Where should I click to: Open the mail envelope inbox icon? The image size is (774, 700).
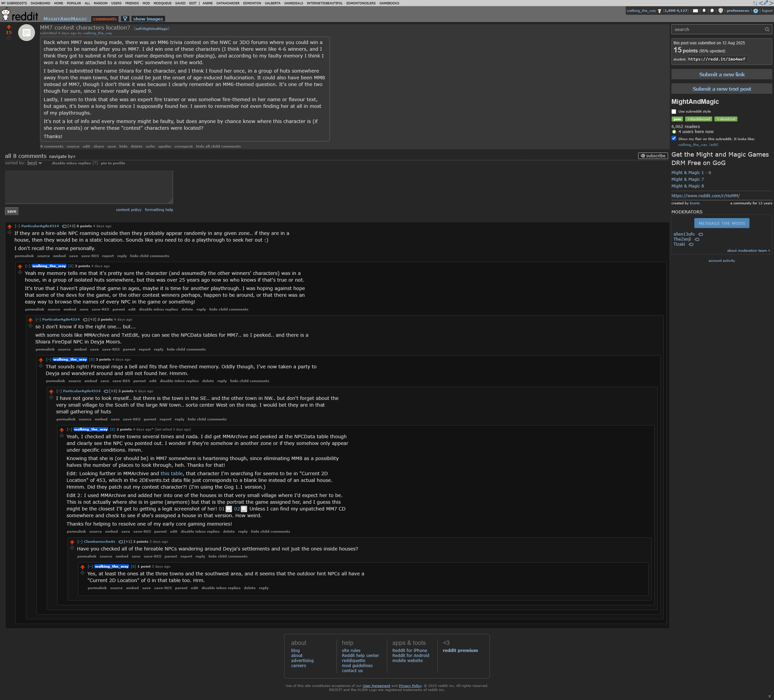(695, 11)
